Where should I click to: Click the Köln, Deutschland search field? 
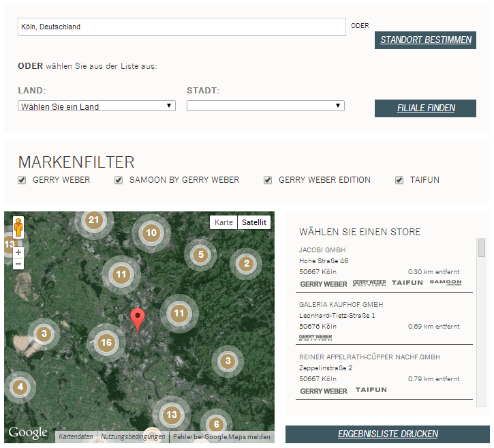tap(182, 27)
